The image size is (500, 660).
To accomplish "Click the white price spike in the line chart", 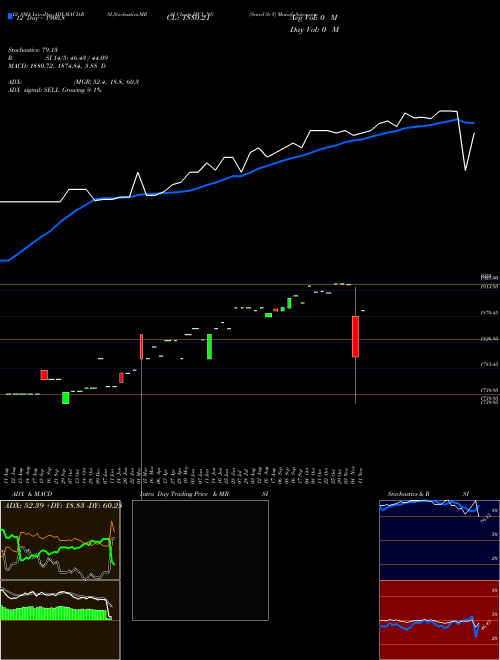I will click(138, 173).
